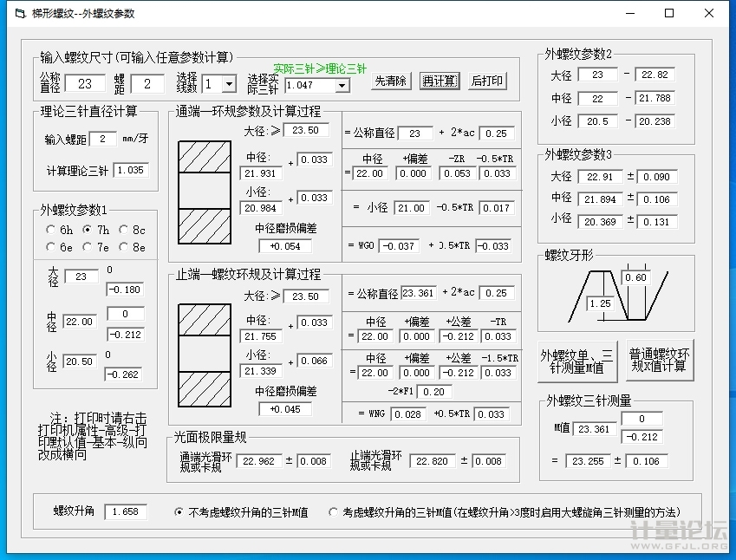This screenshot has width=736, height=560.
Task: Choose 考虑螺纹升角的三针M值 option
Action: (x=334, y=512)
